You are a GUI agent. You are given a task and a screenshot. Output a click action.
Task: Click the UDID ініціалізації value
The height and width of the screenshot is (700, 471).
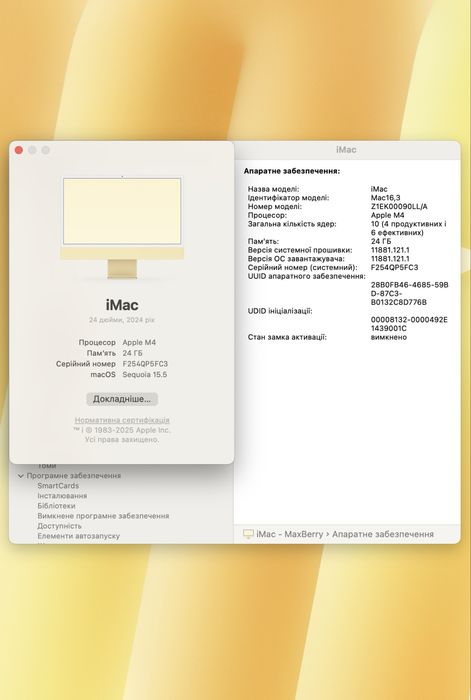coord(409,324)
